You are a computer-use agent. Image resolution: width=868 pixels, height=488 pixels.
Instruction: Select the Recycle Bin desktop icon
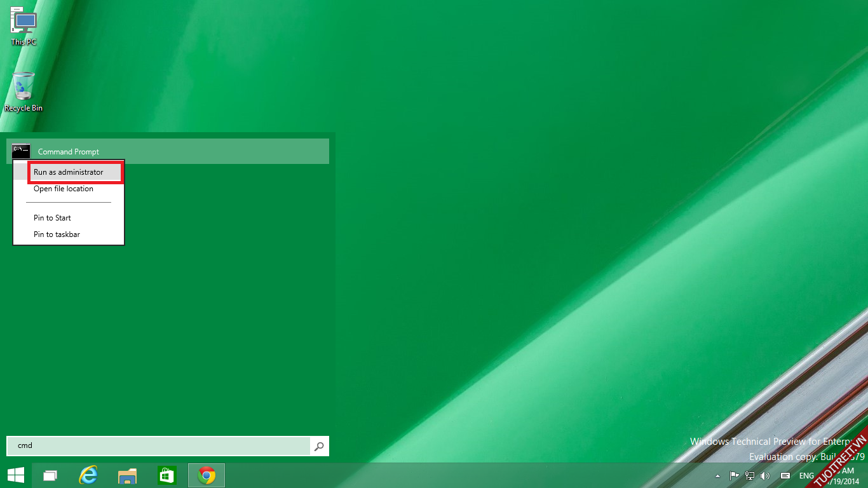point(24,91)
